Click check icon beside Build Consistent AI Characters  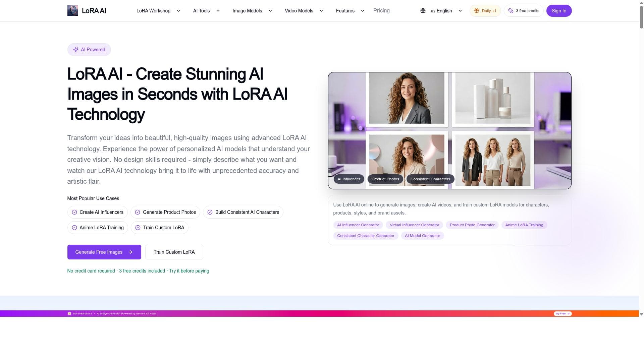click(x=210, y=212)
